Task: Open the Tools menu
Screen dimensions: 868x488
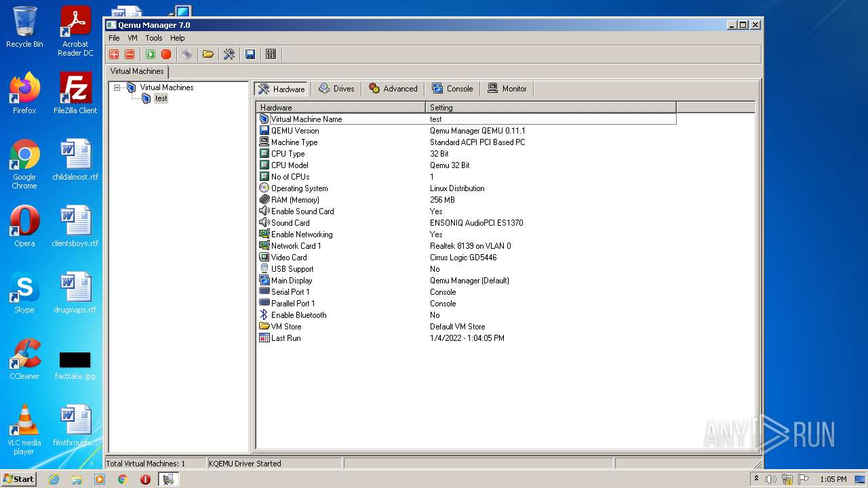Action: [x=154, y=38]
